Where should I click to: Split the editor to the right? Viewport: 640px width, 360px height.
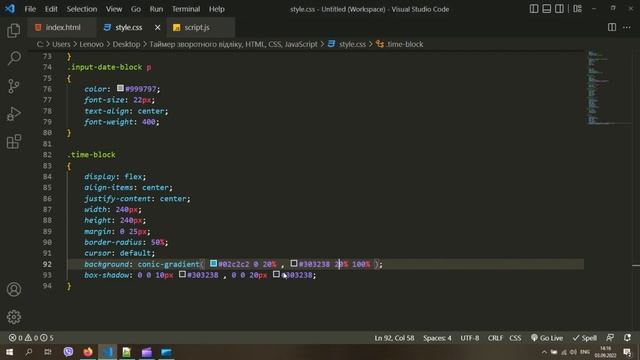[x=611, y=27]
